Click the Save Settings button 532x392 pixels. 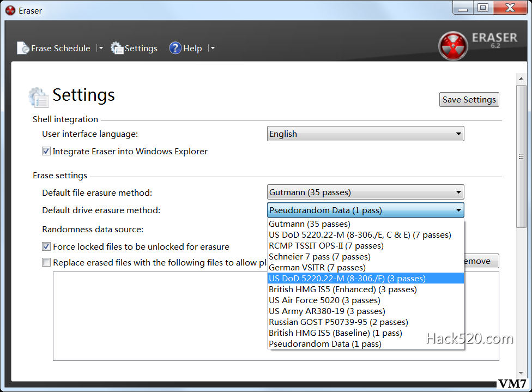469,99
